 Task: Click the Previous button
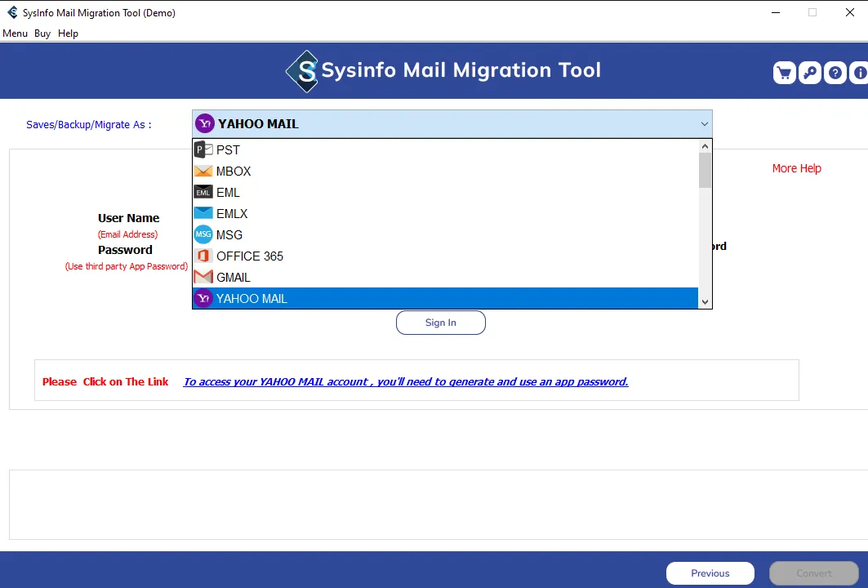tap(710, 573)
